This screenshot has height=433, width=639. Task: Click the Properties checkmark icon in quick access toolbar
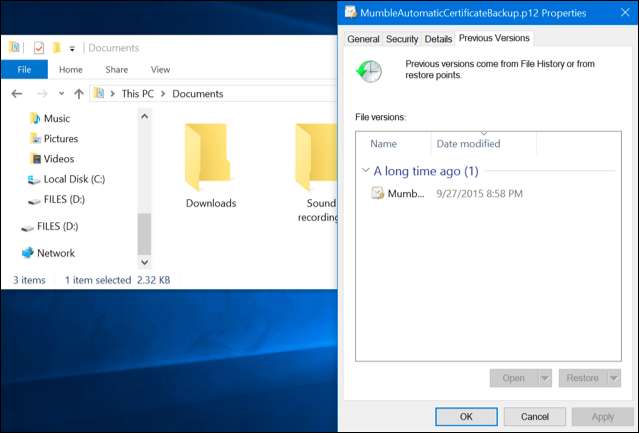pos(39,48)
